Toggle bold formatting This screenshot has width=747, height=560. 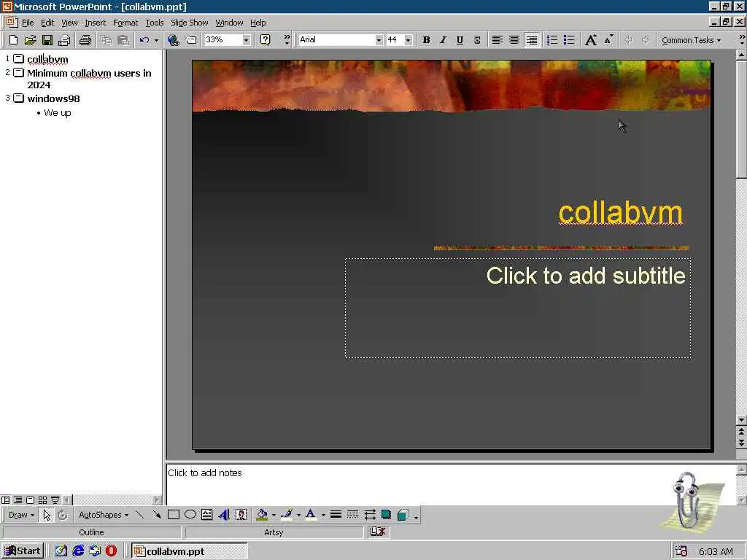426,40
